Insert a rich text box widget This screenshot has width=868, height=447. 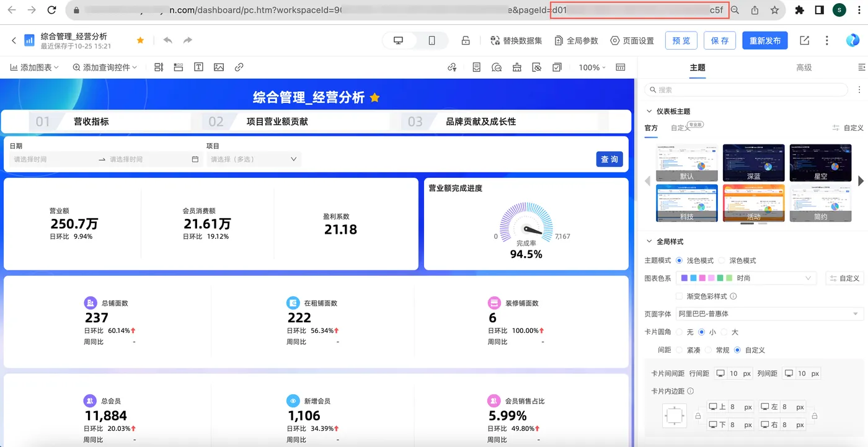click(198, 68)
